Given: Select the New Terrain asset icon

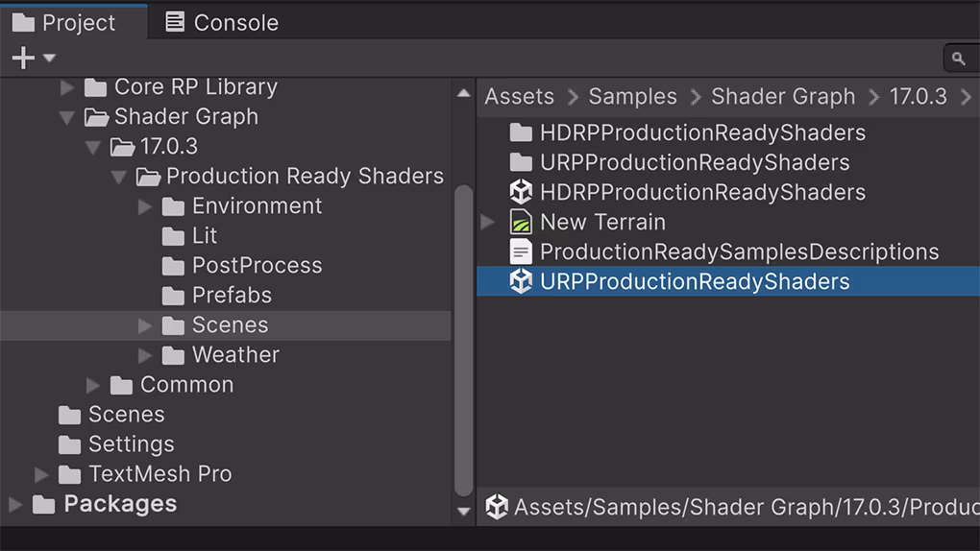Looking at the screenshot, I should point(521,222).
